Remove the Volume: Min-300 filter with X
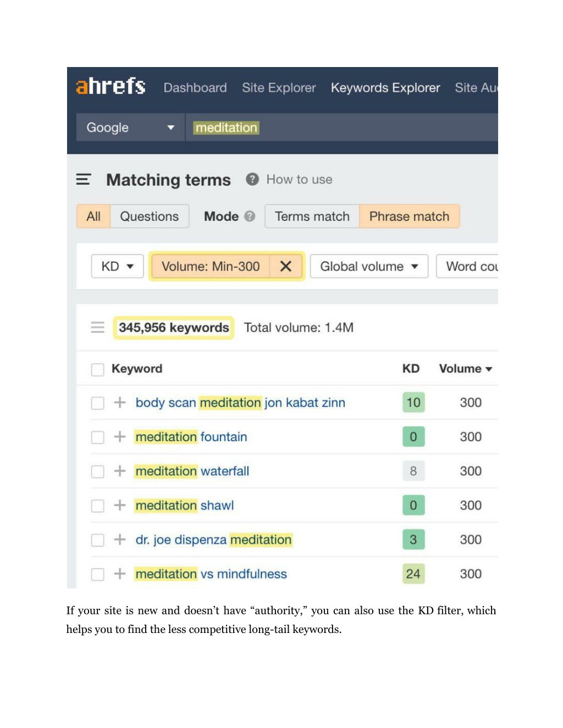Viewport: 563px width, 728px height. (285, 266)
